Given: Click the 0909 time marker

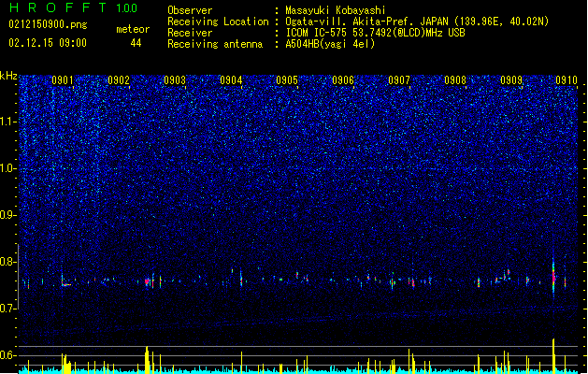Looking at the screenshot, I should [x=511, y=80].
